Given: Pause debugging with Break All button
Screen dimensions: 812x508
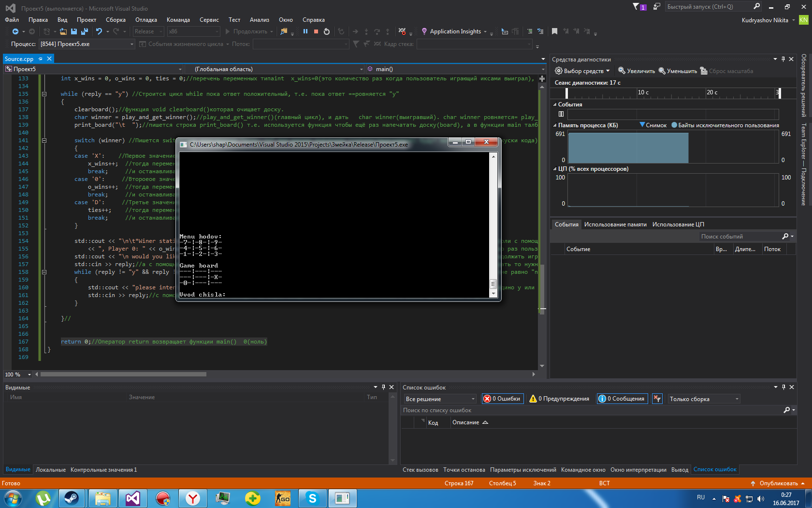Looking at the screenshot, I should 305,31.
